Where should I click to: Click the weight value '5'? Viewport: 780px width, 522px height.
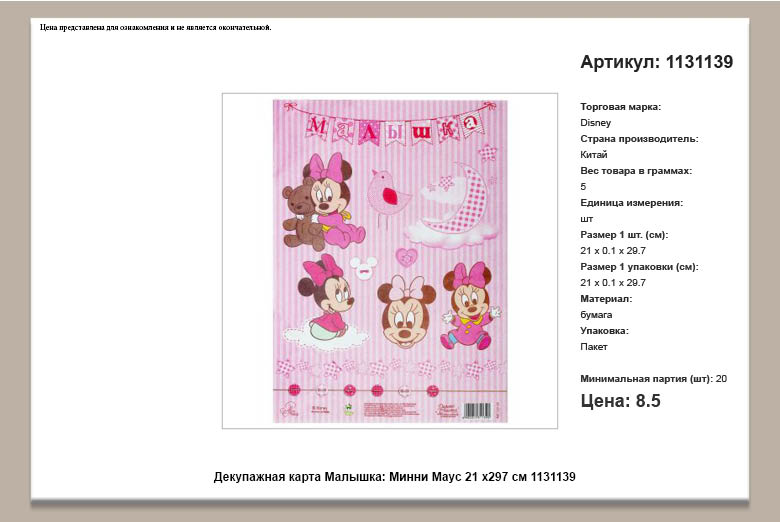click(x=583, y=187)
